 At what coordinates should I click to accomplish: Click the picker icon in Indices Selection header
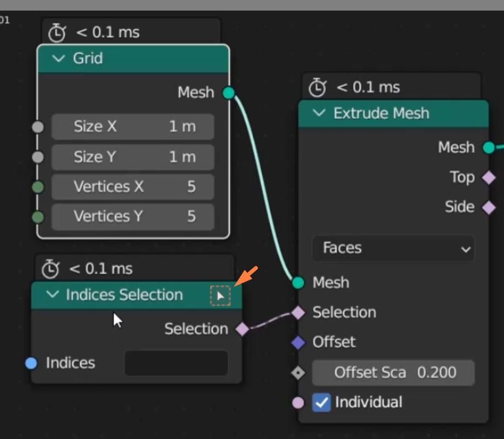(x=221, y=295)
